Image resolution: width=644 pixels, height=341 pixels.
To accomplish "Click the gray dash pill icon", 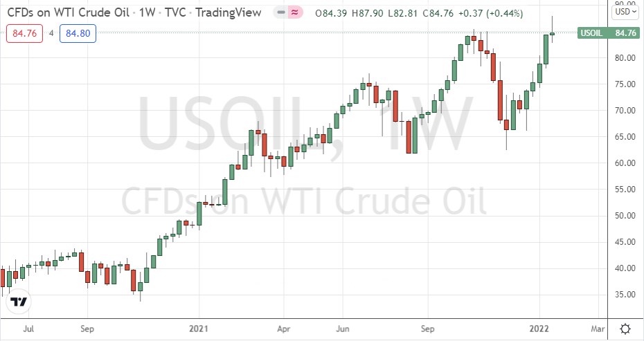I will tap(280, 13).
